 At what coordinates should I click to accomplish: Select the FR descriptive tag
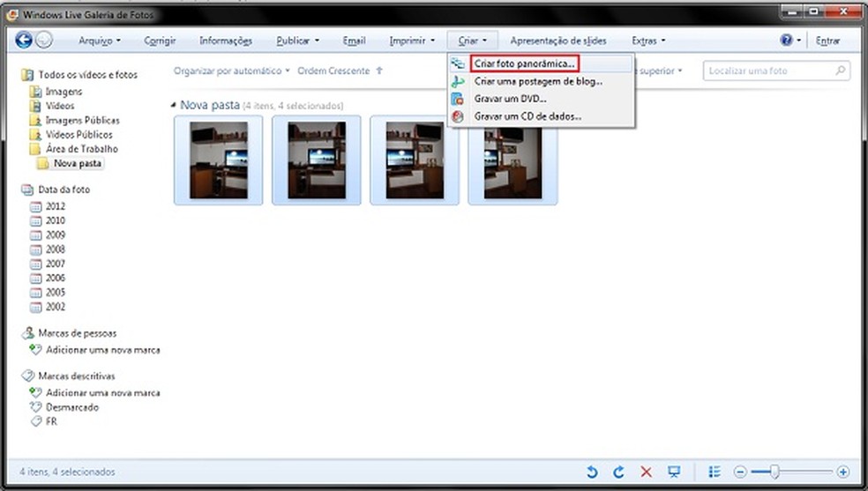51,421
